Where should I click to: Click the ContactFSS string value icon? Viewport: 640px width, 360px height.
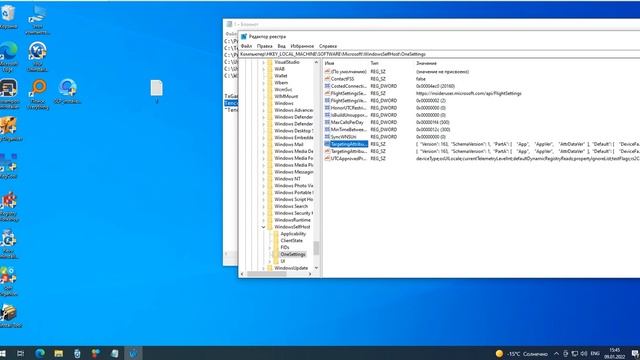point(327,79)
